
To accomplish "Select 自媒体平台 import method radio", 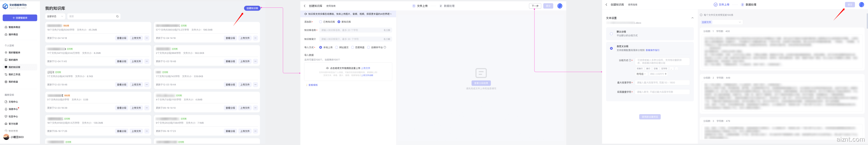I will click(x=369, y=47).
